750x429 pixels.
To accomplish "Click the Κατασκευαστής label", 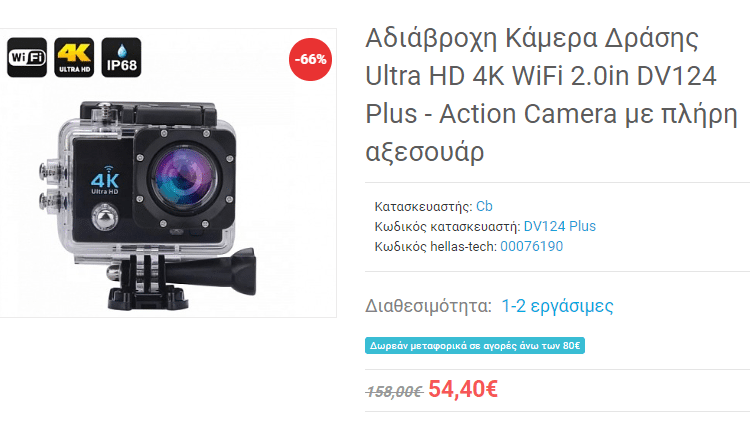I will click(x=423, y=207).
